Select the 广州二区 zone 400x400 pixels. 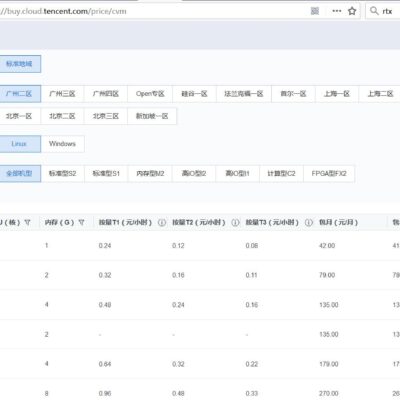point(19,94)
